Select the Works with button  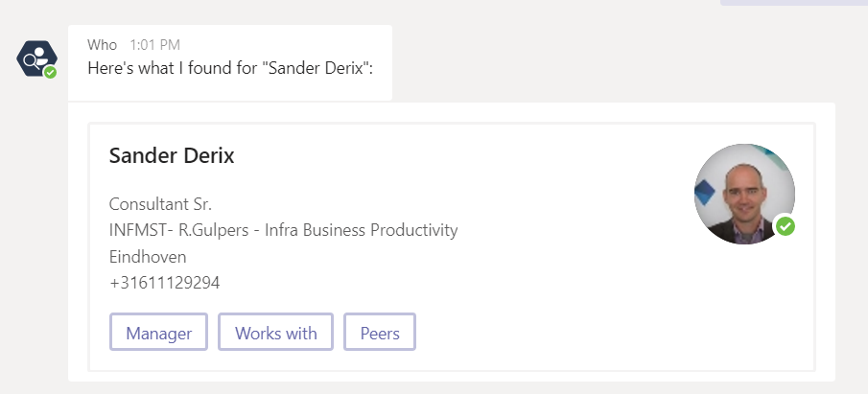(x=275, y=332)
